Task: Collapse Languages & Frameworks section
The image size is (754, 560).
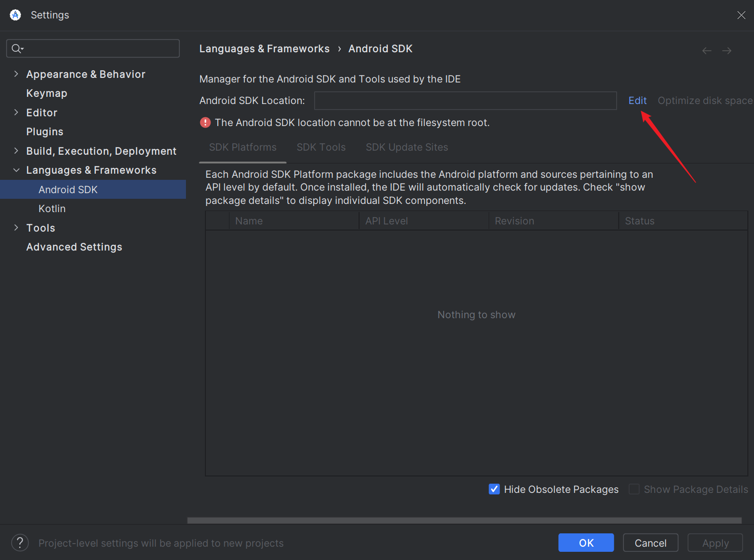Action: pyautogui.click(x=16, y=170)
